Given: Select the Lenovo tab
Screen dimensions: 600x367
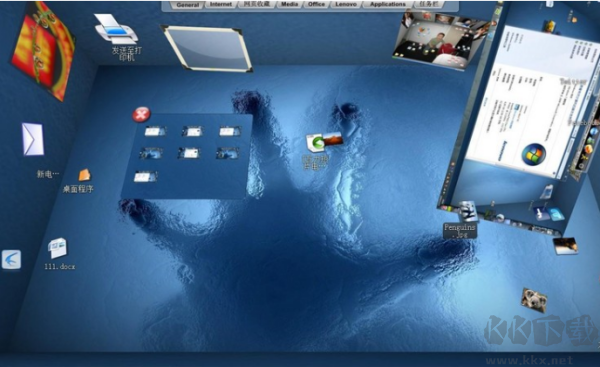Looking at the screenshot, I should tap(346, 4).
